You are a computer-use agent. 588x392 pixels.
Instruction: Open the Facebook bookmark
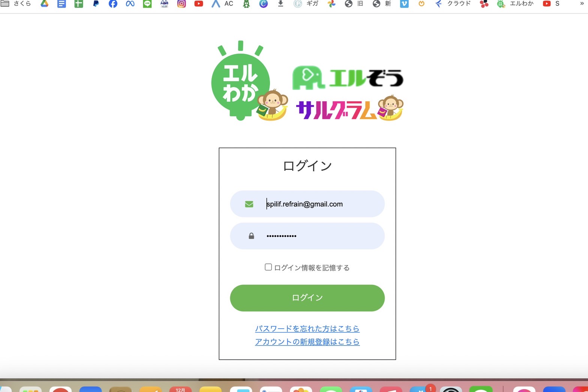click(x=113, y=4)
